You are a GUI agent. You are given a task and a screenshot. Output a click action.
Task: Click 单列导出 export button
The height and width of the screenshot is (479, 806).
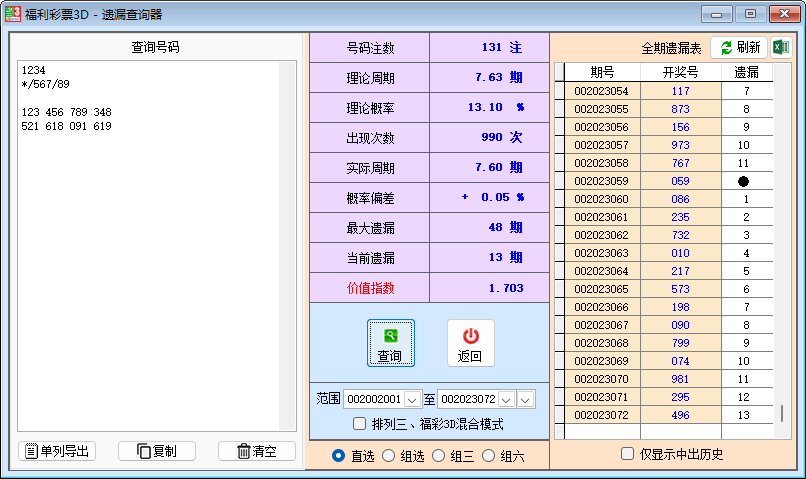[58, 451]
